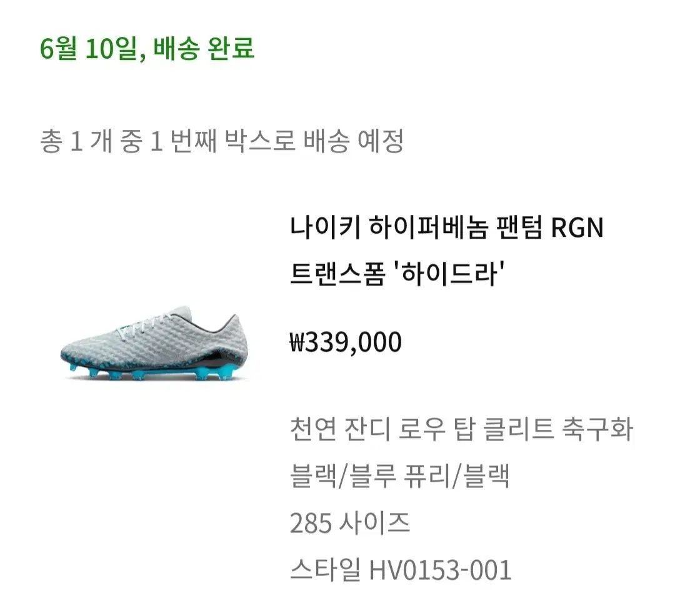Click the 나이키 하이퍼베놈 팬텀 RGN product title
The height and width of the screenshot is (616, 675).
click(446, 227)
